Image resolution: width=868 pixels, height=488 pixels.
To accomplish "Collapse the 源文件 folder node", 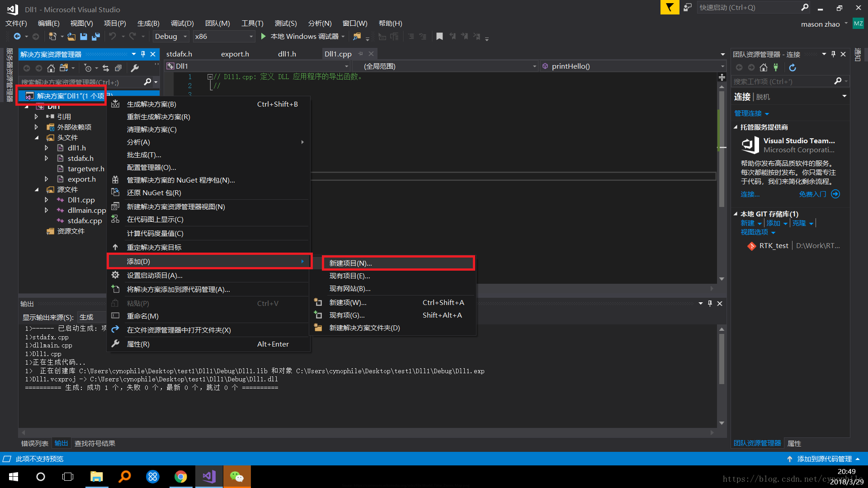I will [36, 190].
